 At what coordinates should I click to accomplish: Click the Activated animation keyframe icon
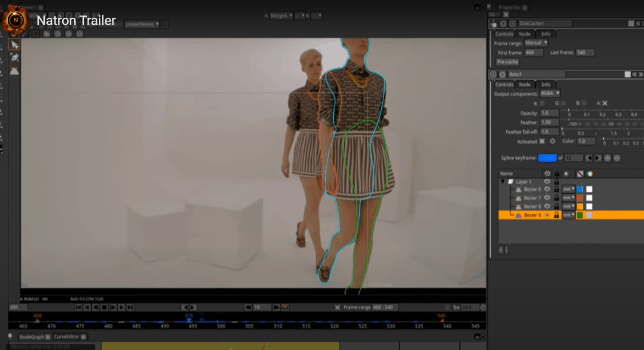[553, 141]
